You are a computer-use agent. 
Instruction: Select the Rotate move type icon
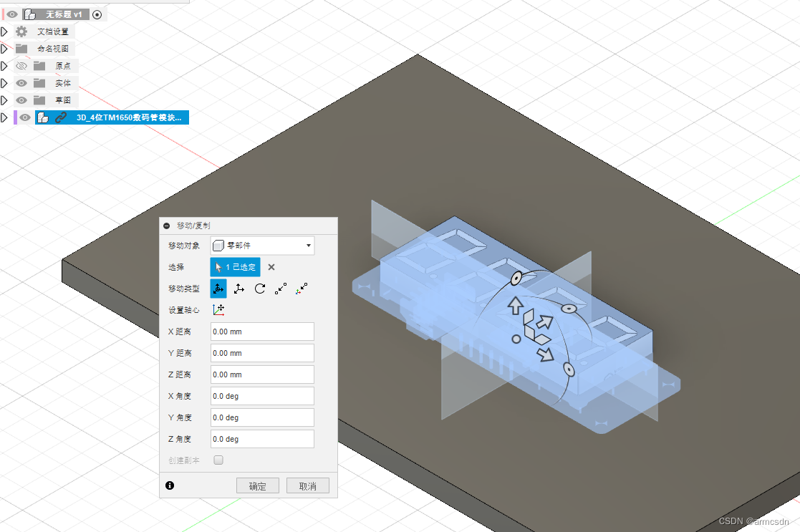point(260,289)
